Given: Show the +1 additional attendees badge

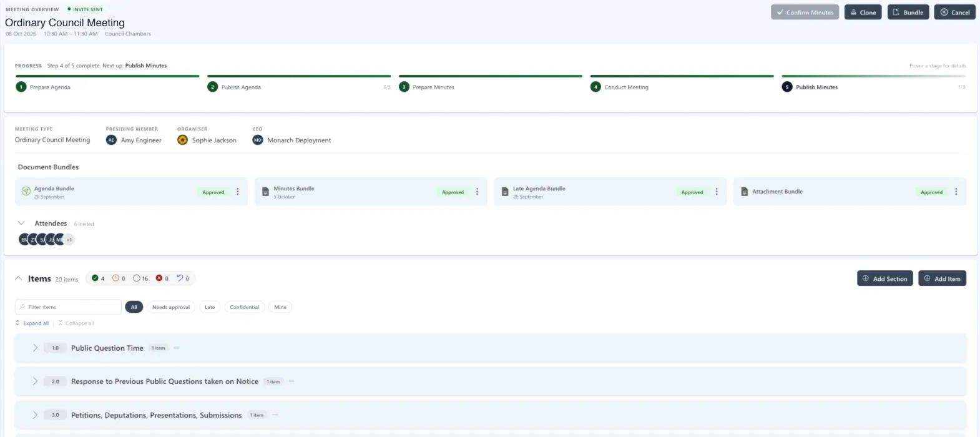Looking at the screenshot, I should tap(69, 240).
